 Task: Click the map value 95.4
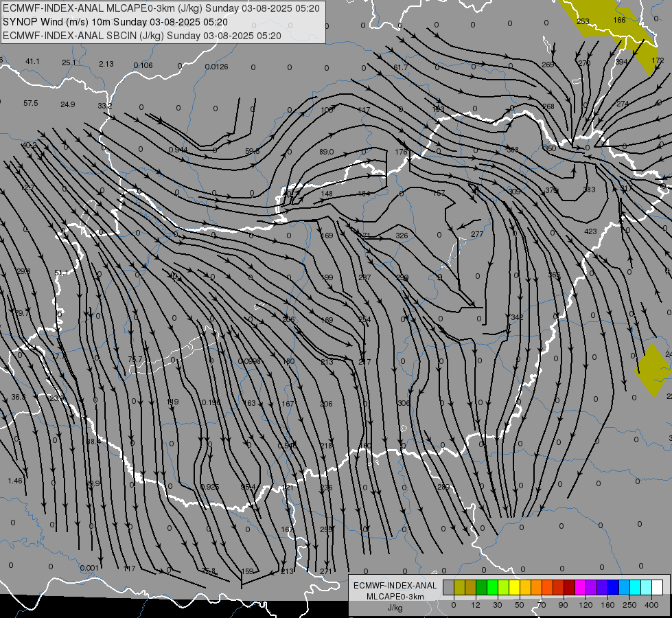tap(248, 487)
